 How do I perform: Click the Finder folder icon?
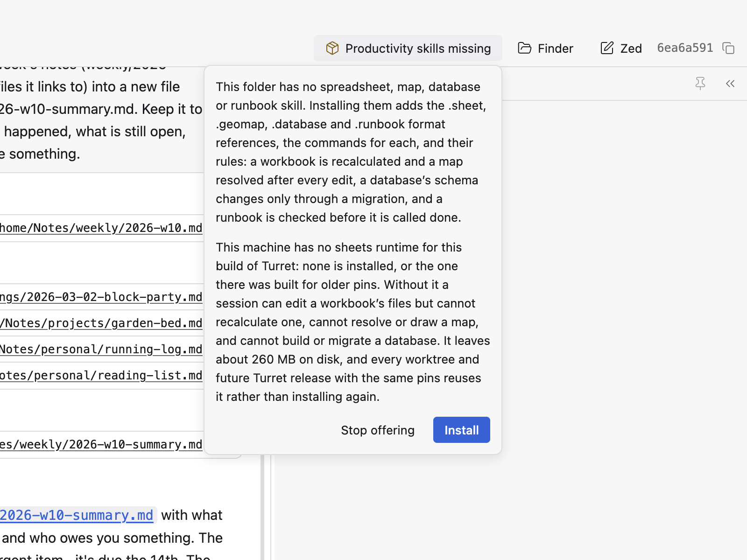coord(525,48)
